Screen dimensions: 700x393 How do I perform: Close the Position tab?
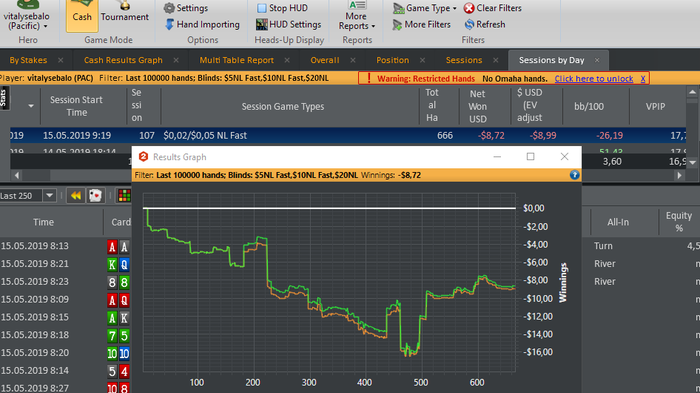(422, 60)
